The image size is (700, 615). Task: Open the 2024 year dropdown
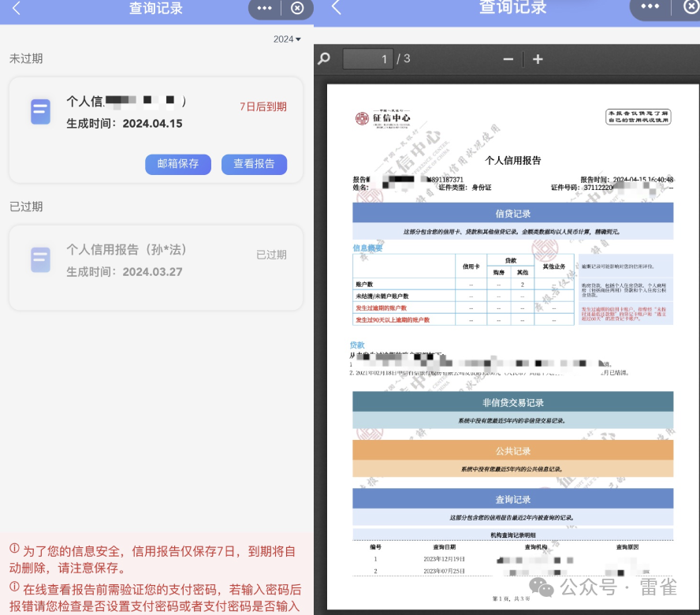(x=287, y=39)
